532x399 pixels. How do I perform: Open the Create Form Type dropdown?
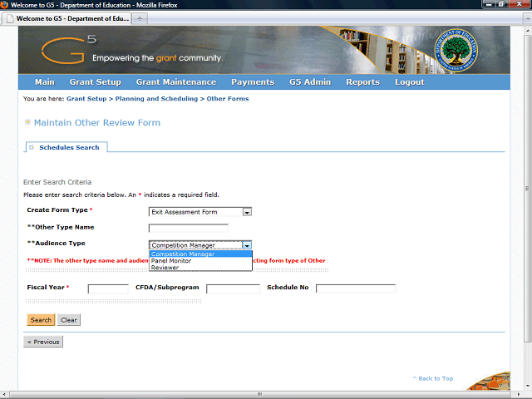[x=200, y=212]
